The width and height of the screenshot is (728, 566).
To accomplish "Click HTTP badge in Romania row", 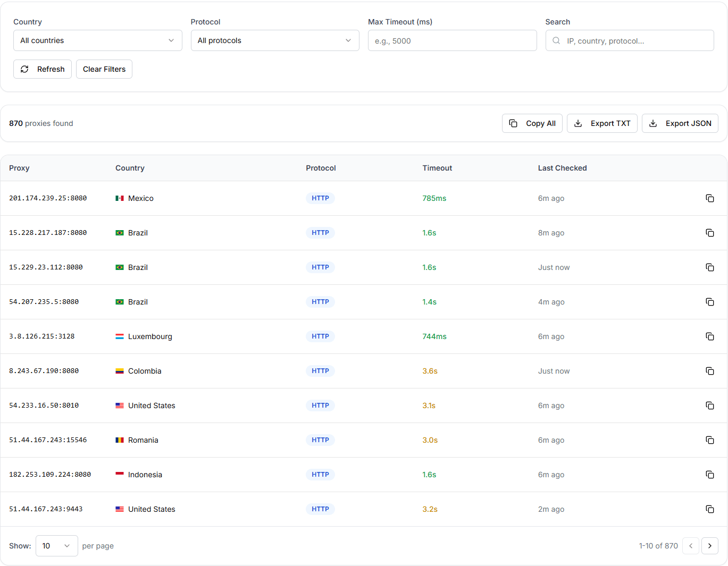I will [x=320, y=440].
